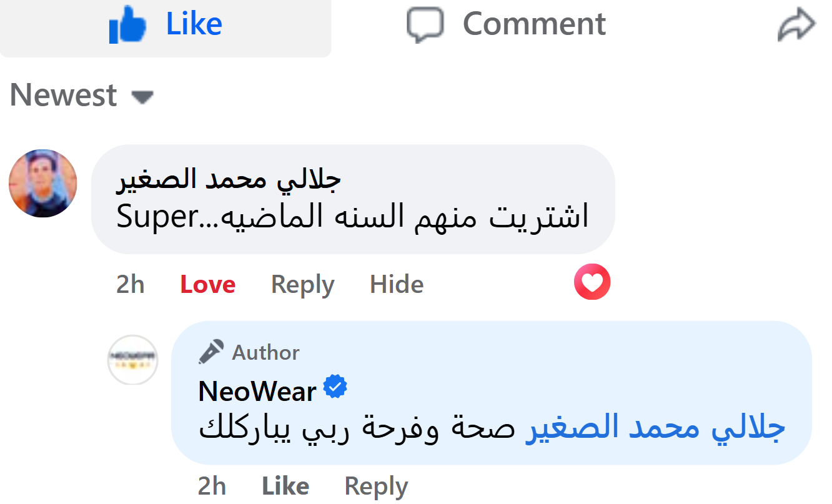
Task: Toggle the post's Like button text
Action: 194,24
